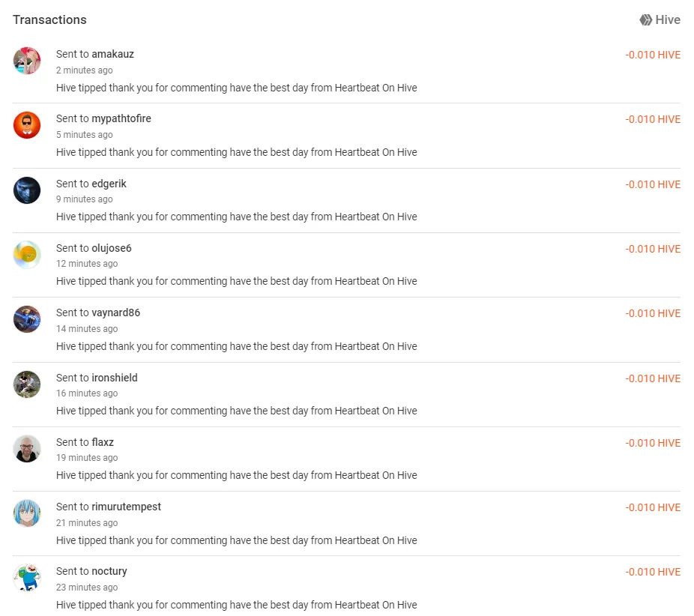
Task: Click the tip memo under rimurutempest transaction
Action: 237,541
